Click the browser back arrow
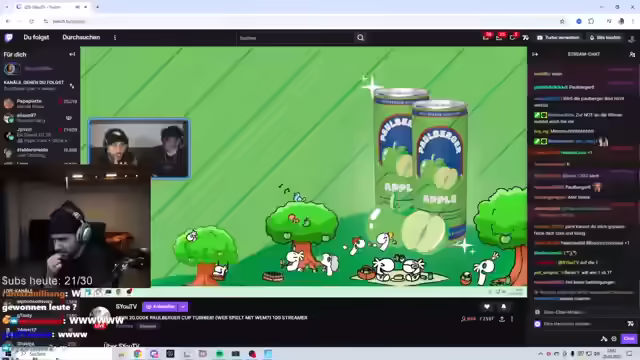Viewport: 640px width, 360px height. 8,21
